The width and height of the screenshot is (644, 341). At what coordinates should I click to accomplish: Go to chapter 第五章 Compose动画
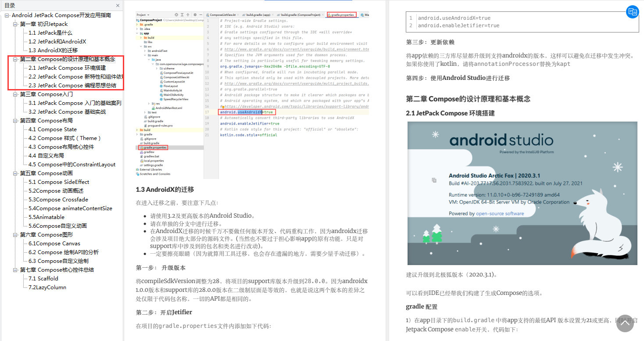click(47, 173)
